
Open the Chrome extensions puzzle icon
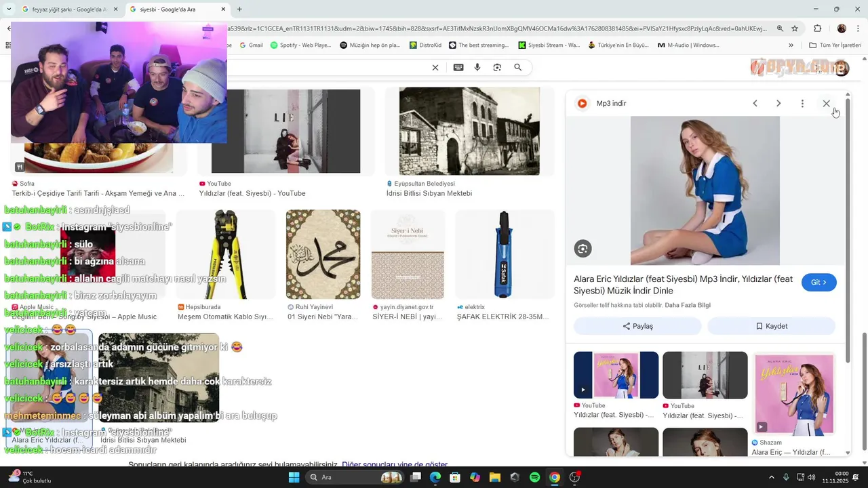pos(817,28)
